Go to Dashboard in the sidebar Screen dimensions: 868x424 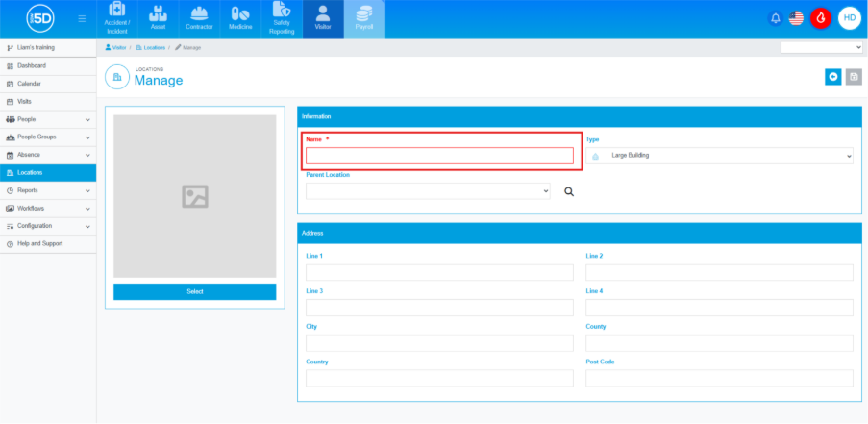click(x=31, y=66)
